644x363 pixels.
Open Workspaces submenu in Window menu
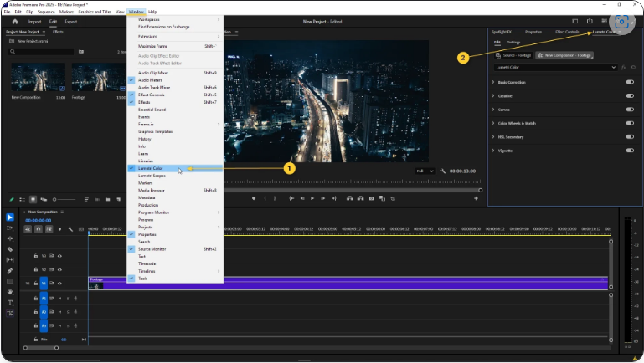click(175, 20)
